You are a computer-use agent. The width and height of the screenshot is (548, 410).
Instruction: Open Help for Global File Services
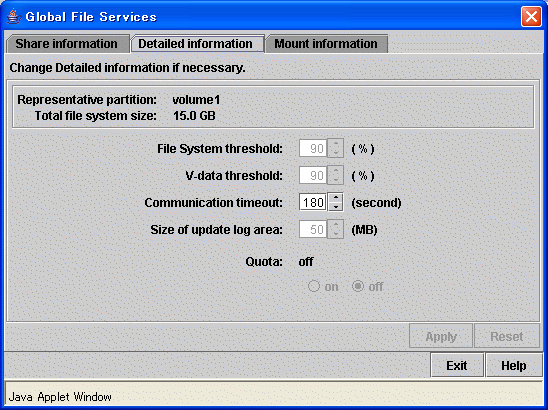513,365
